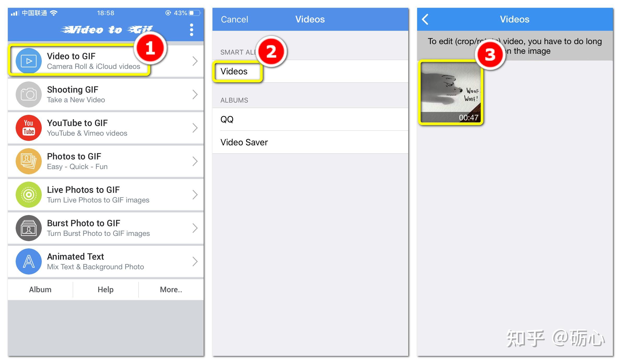The image size is (621, 364).
Task: Switch to the Album tab
Action: click(41, 289)
